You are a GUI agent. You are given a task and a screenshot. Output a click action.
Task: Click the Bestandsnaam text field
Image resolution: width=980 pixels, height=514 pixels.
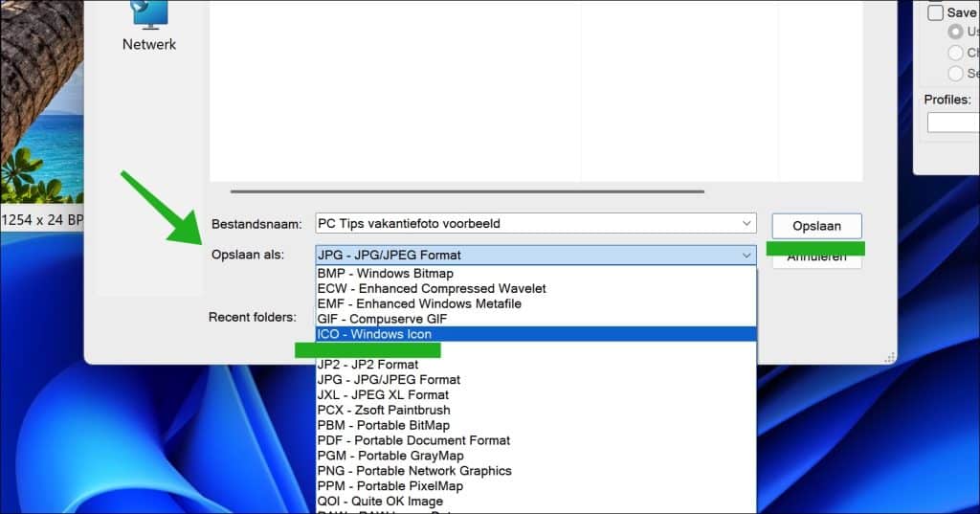tap(536, 223)
